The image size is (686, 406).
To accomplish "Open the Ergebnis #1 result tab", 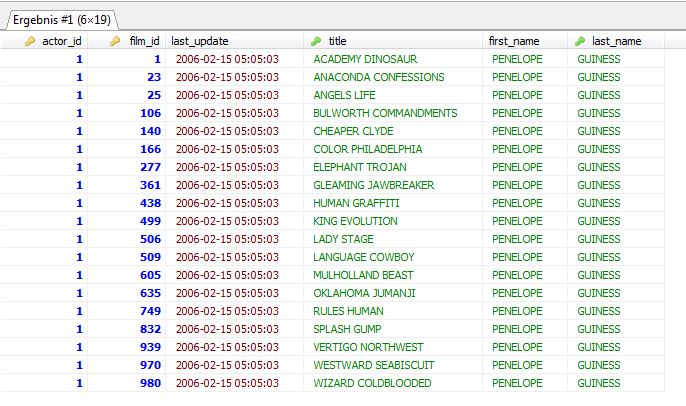I will click(58, 18).
